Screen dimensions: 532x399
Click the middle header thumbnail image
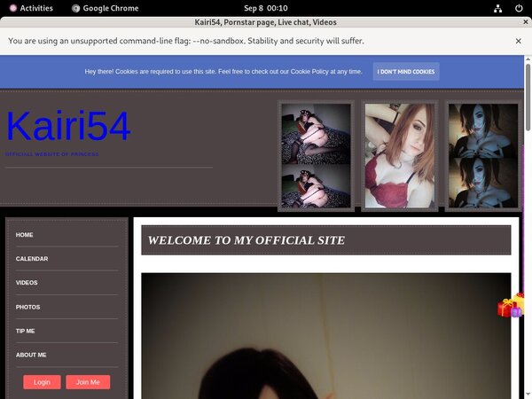399,156
